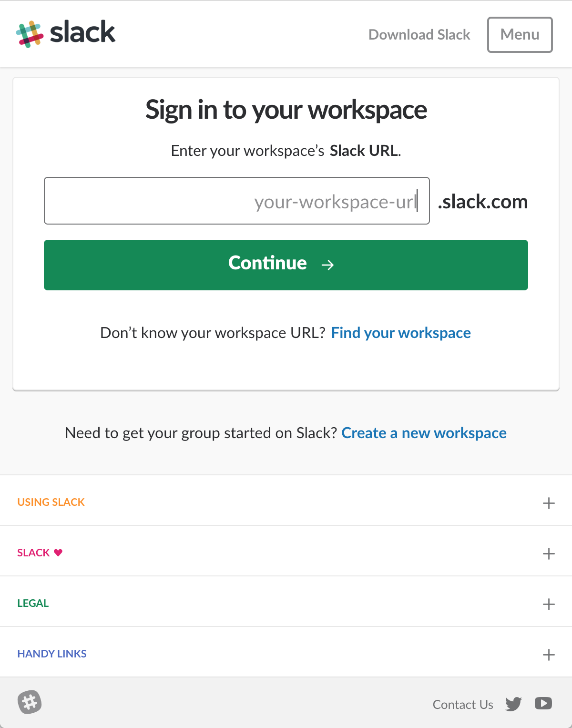Click the plus icon beside Slack heart row
The image size is (572, 728).
tap(549, 554)
